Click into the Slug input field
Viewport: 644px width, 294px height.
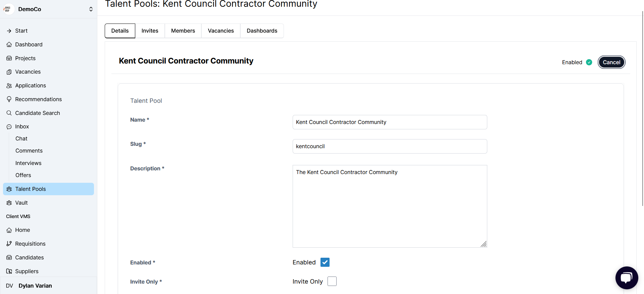pos(390,146)
